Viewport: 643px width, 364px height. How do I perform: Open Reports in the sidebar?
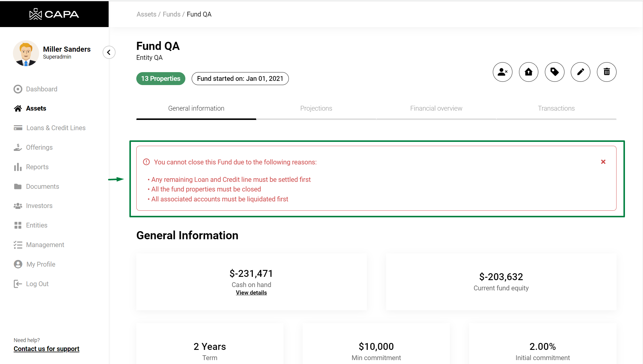(37, 167)
